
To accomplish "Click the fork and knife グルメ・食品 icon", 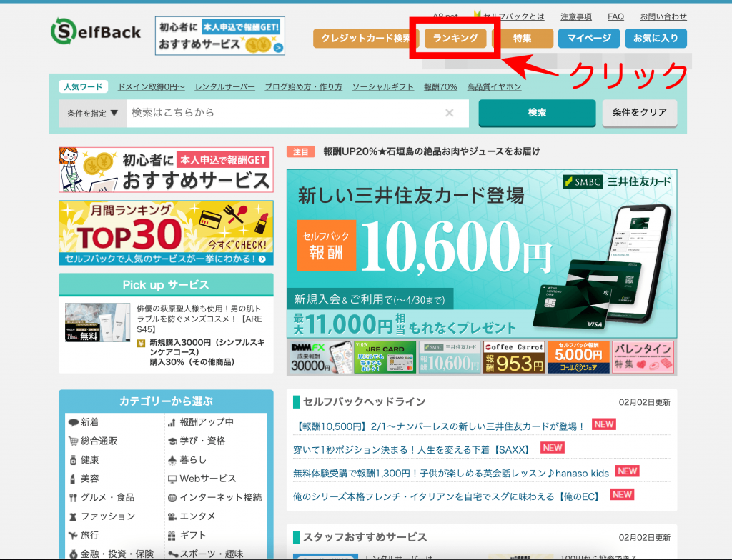I will [73, 497].
